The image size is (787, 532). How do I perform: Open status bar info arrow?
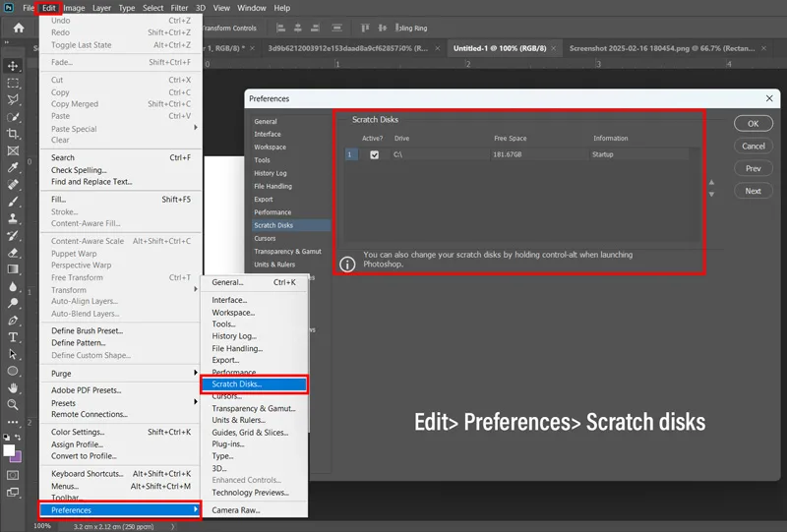tap(173, 526)
